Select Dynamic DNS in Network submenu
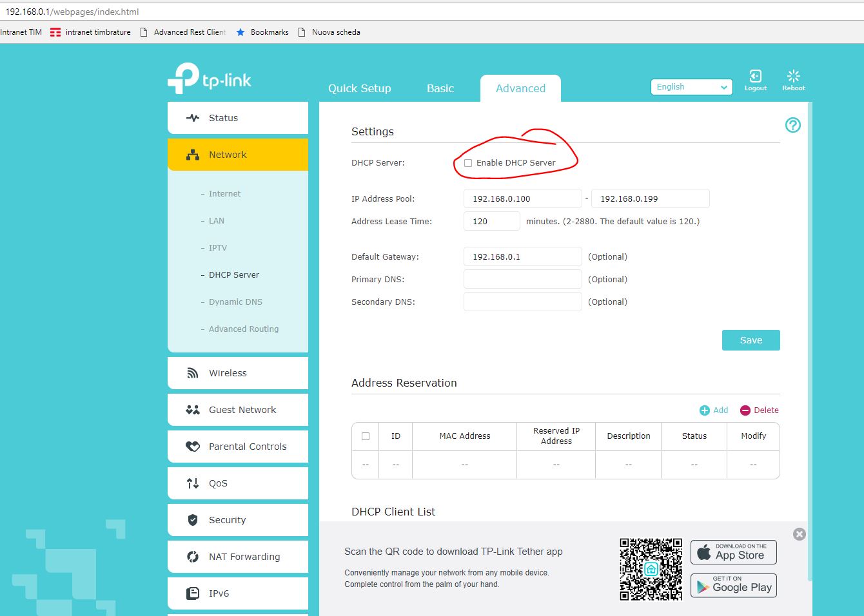Screen dimensions: 864x616 (235, 302)
